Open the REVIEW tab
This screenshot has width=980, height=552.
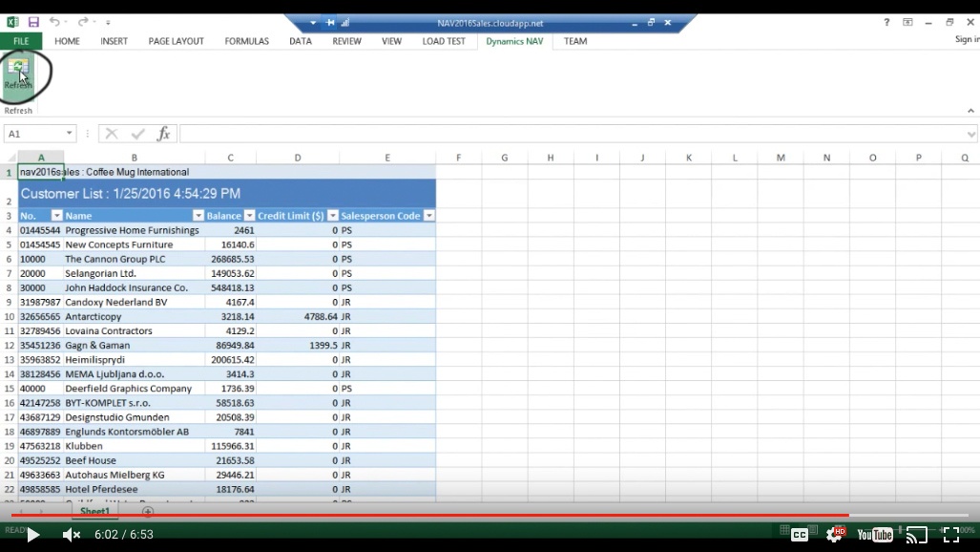coord(347,41)
